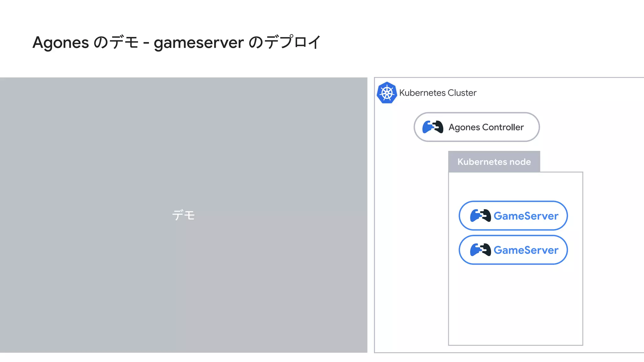Select the 'Kubernetes node' tab label

tap(494, 162)
